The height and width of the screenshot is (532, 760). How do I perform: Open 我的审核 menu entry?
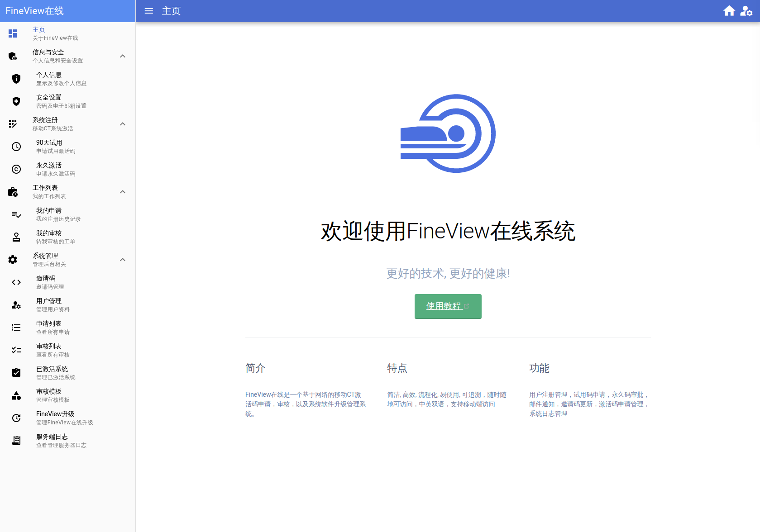click(68, 237)
